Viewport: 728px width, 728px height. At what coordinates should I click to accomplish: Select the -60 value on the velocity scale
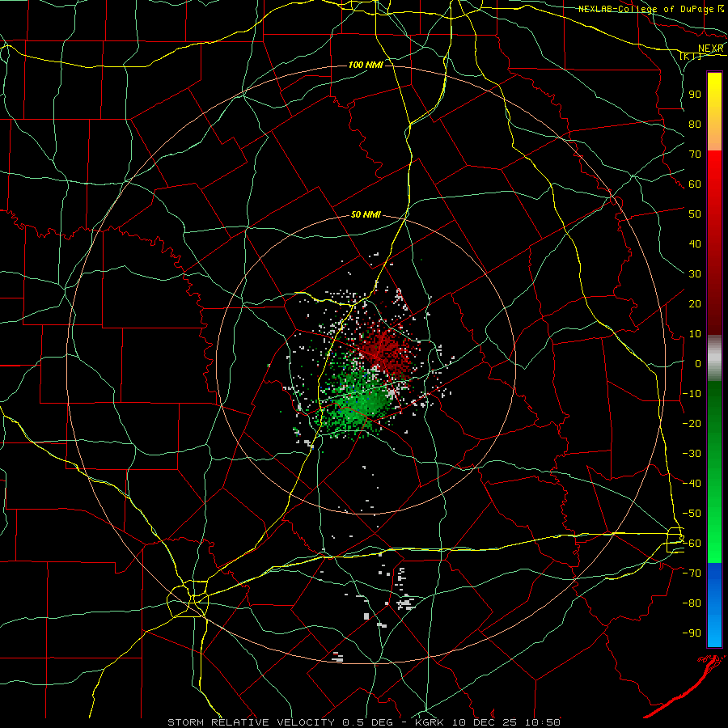[x=692, y=544]
